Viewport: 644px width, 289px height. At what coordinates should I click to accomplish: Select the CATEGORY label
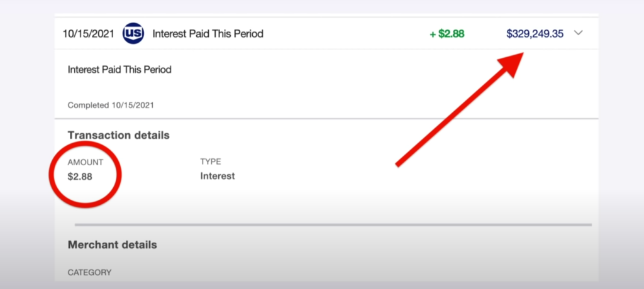click(x=89, y=272)
